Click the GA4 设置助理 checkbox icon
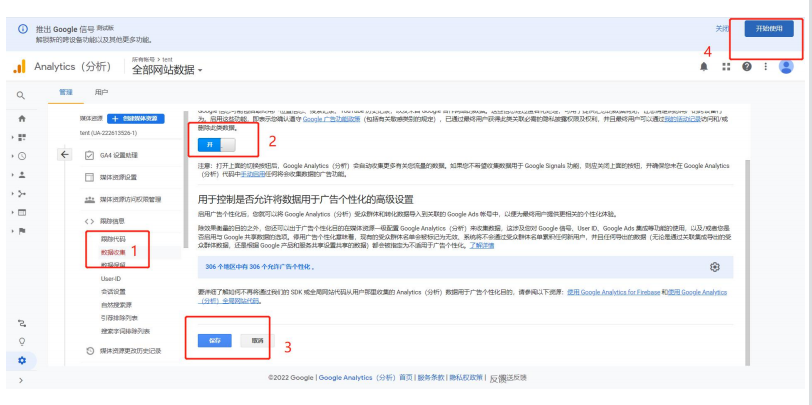812x405 pixels. click(89, 155)
